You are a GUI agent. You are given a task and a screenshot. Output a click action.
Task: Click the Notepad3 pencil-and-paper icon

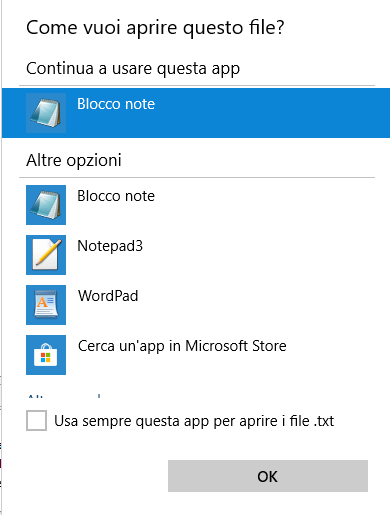coord(46,255)
